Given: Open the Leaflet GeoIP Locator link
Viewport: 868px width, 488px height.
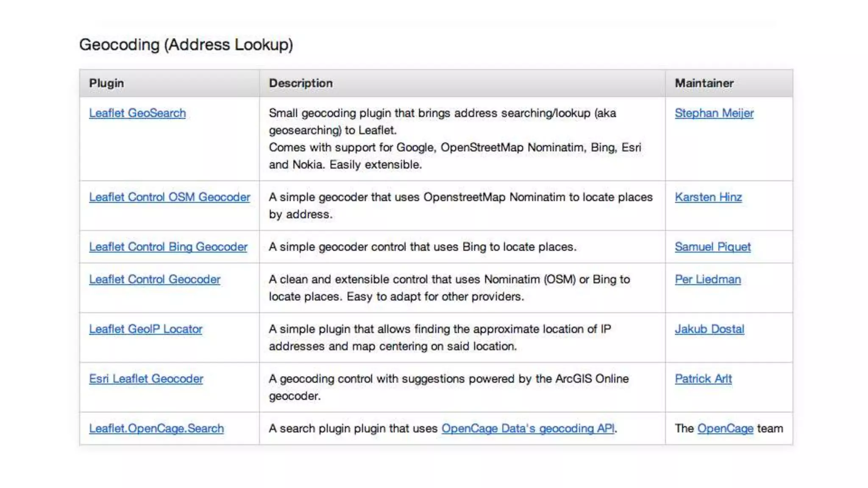Looking at the screenshot, I should [145, 329].
